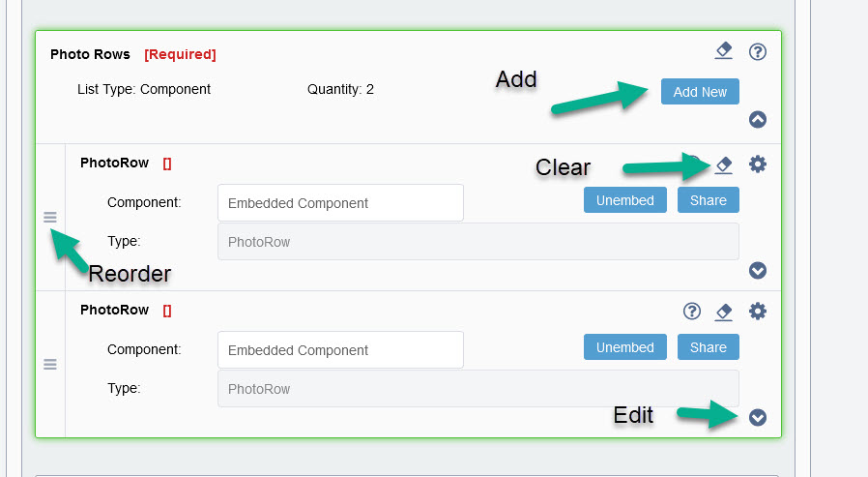The image size is (868, 477).
Task: Open the Photo Rows help question icon
Action: [x=757, y=51]
